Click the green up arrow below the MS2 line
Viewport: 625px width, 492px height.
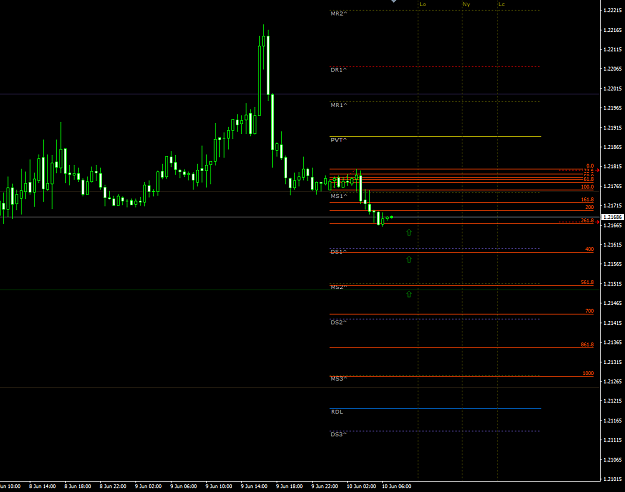(409, 294)
